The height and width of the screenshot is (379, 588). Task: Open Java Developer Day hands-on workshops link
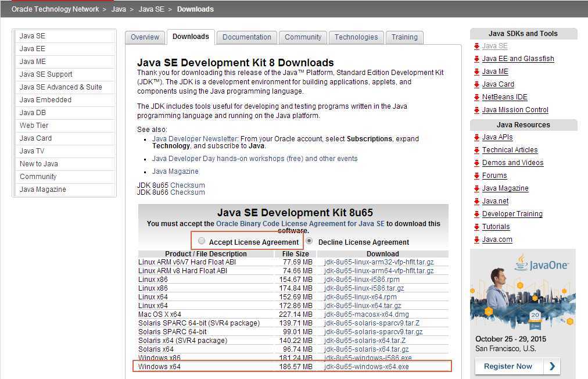254,159
